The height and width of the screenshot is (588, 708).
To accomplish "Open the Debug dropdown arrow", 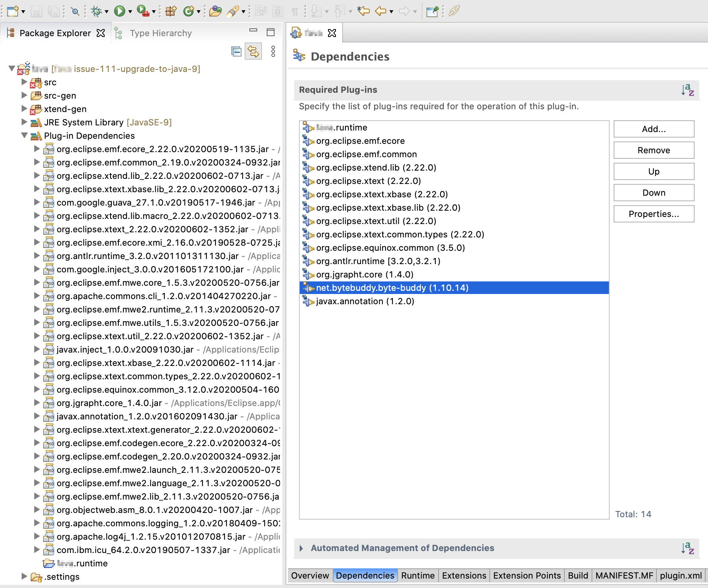I will tap(107, 12).
